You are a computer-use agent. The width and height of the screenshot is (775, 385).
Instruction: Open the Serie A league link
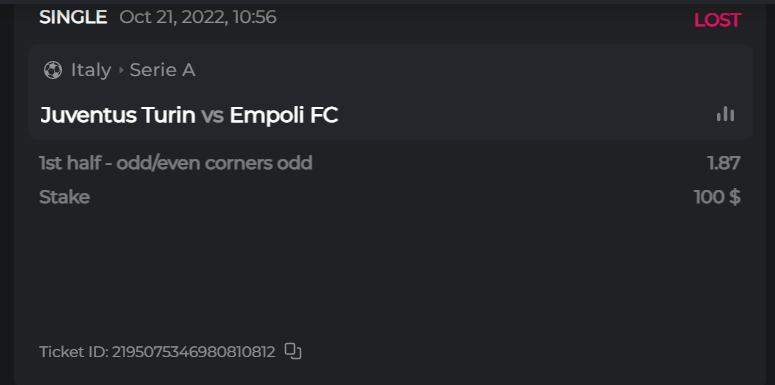click(x=162, y=70)
